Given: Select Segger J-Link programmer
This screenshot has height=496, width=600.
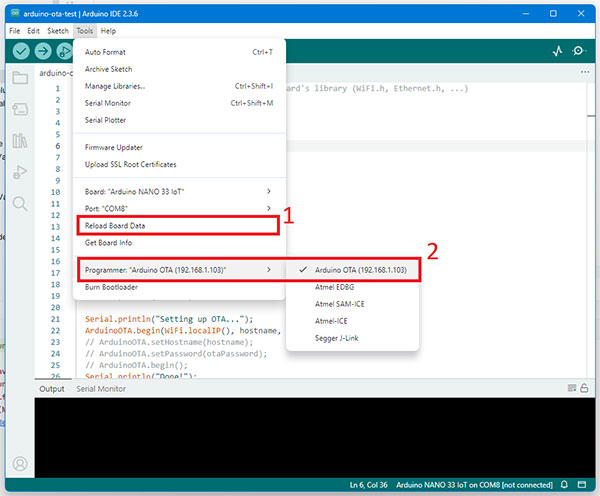Looking at the screenshot, I should [x=352, y=338].
